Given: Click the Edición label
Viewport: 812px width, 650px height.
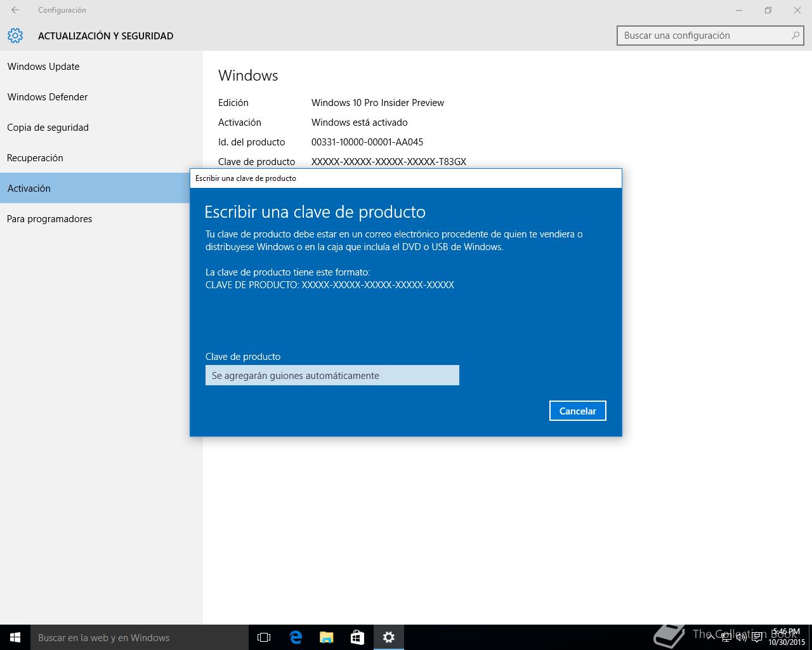Looking at the screenshot, I should (233, 103).
